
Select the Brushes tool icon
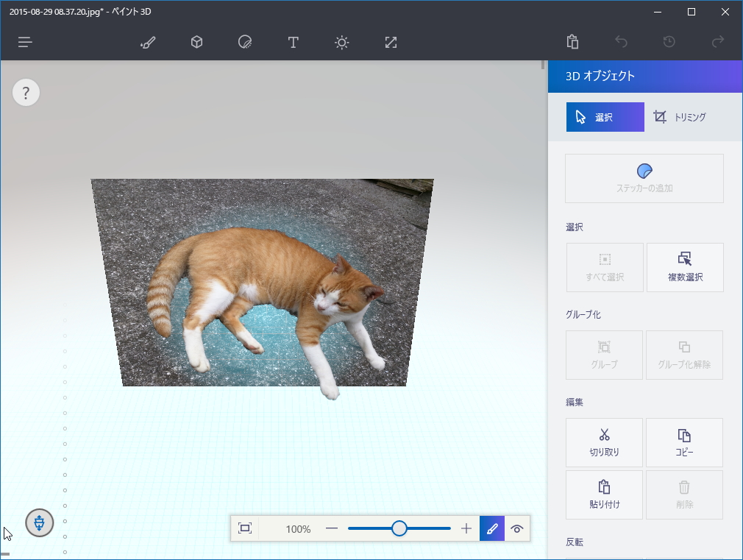[x=148, y=42]
